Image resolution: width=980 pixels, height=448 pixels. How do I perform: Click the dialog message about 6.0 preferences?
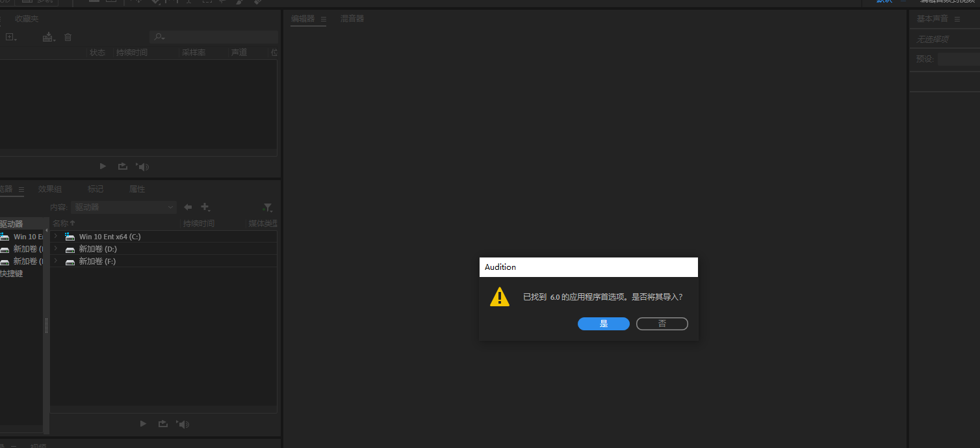[603, 296]
